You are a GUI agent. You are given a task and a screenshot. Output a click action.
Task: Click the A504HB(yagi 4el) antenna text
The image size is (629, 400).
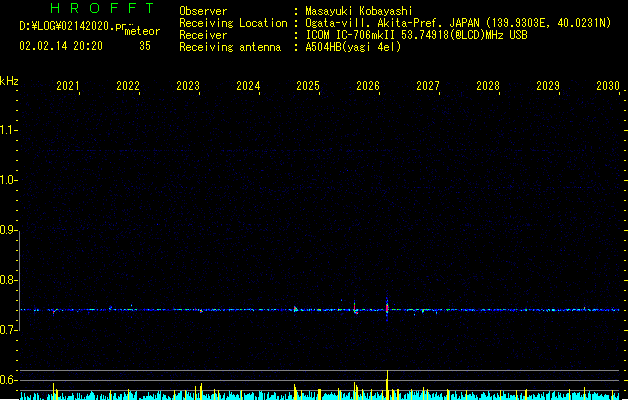click(x=353, y=47)
